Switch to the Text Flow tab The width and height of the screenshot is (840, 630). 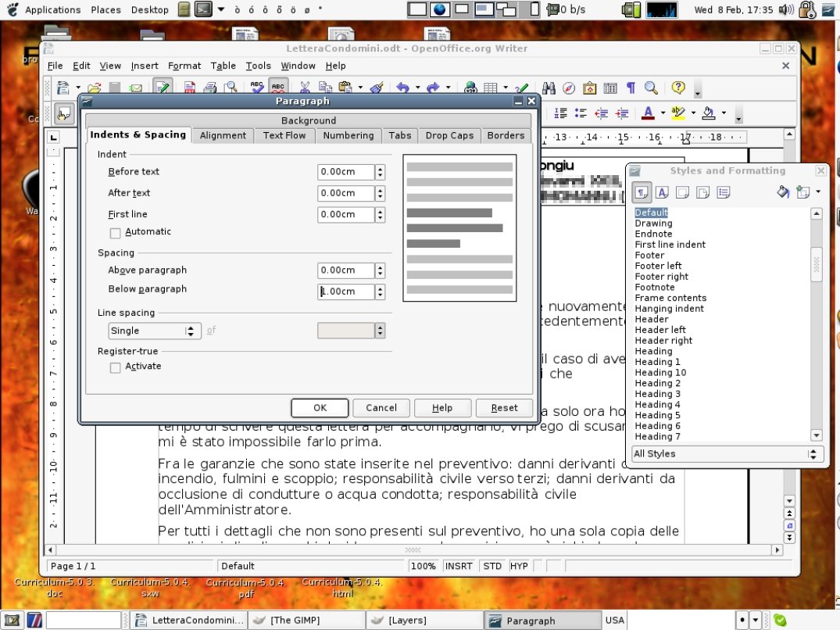(x=284, y=134)
